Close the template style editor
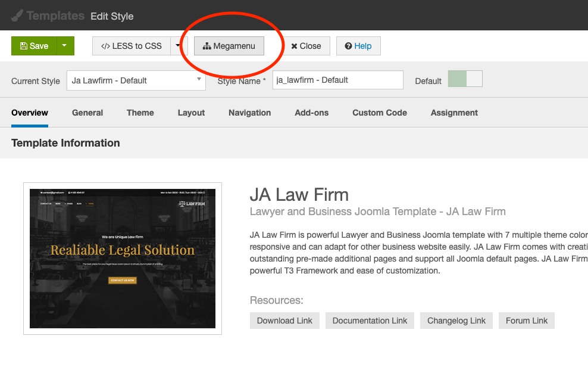The image size is (588, 373). coord(306,46)
